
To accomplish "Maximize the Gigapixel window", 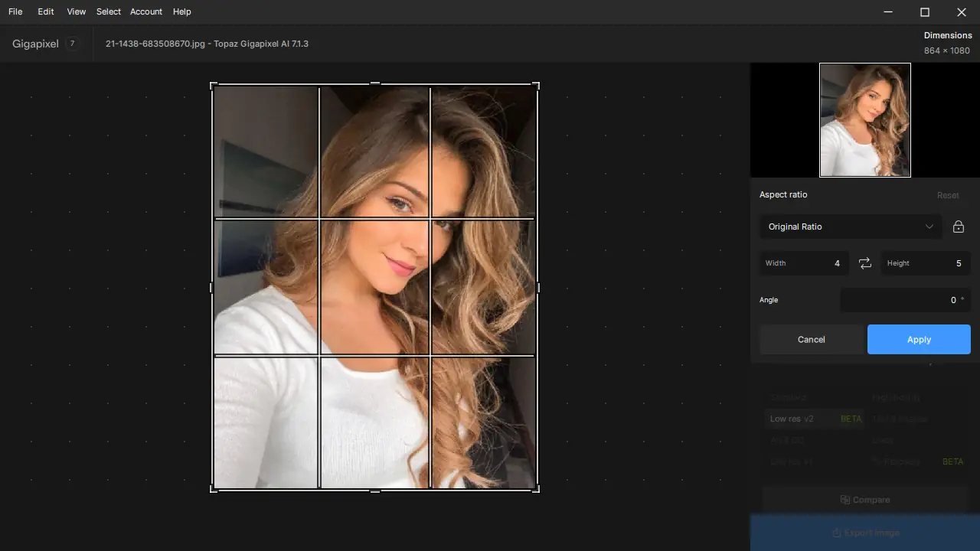I will click(x=925, y=11).
